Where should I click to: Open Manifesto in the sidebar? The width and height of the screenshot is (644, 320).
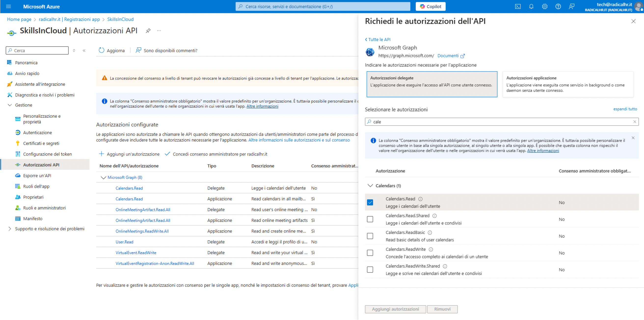coord(33,219)
